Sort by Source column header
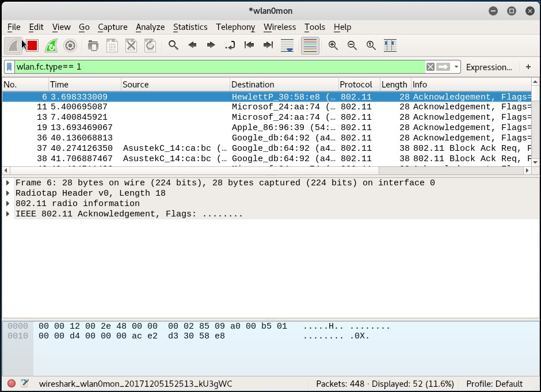This screenshot has height=392, width=541. (176, 85)
